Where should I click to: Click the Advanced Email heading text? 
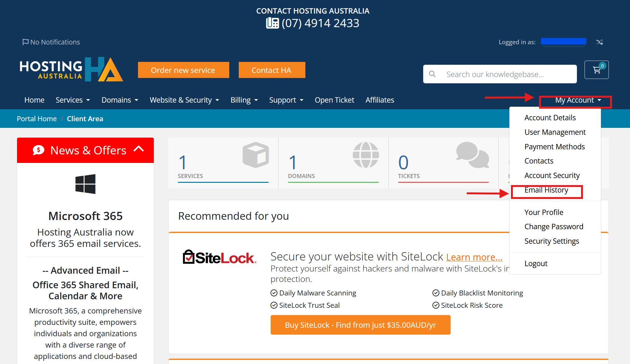[x=86, y=271]
